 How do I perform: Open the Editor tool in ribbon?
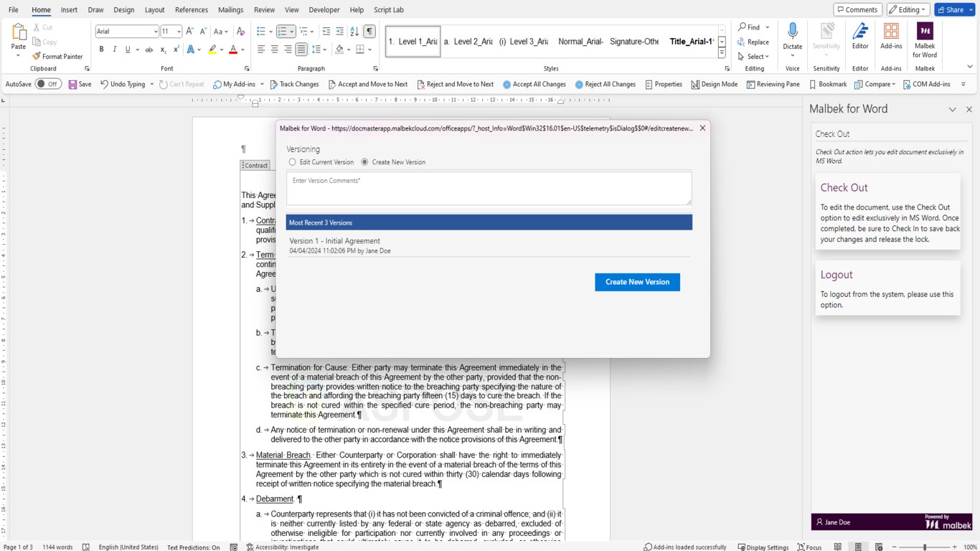pos(860,37)
